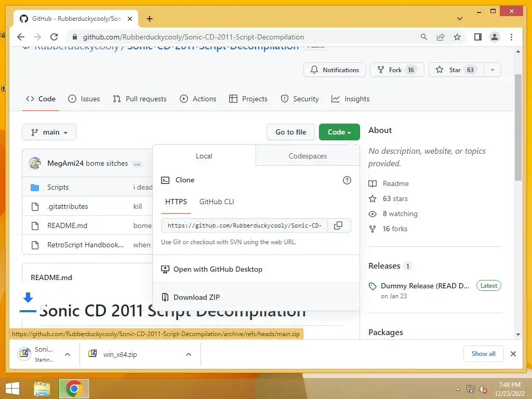
Task: Switch to GitHub CLI clone option
Action: tap(217, 202)
